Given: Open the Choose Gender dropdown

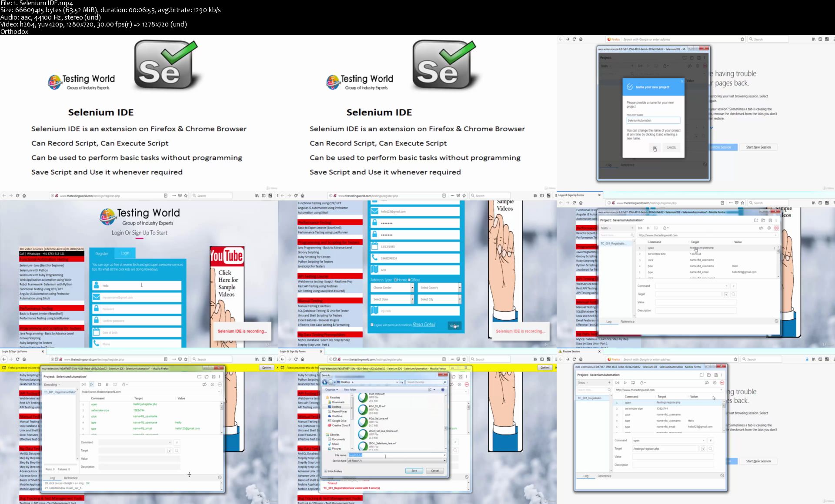Looking at the screenshot, I should [392, 288].
